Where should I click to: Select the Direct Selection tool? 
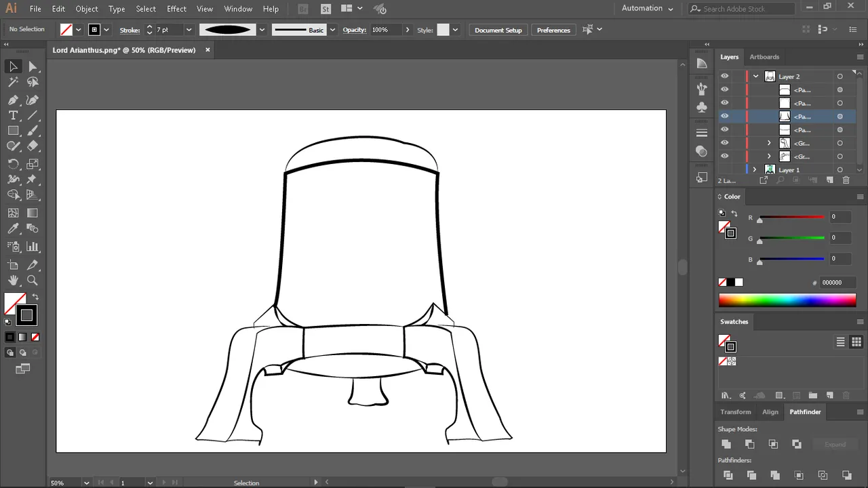coord(33,66)
